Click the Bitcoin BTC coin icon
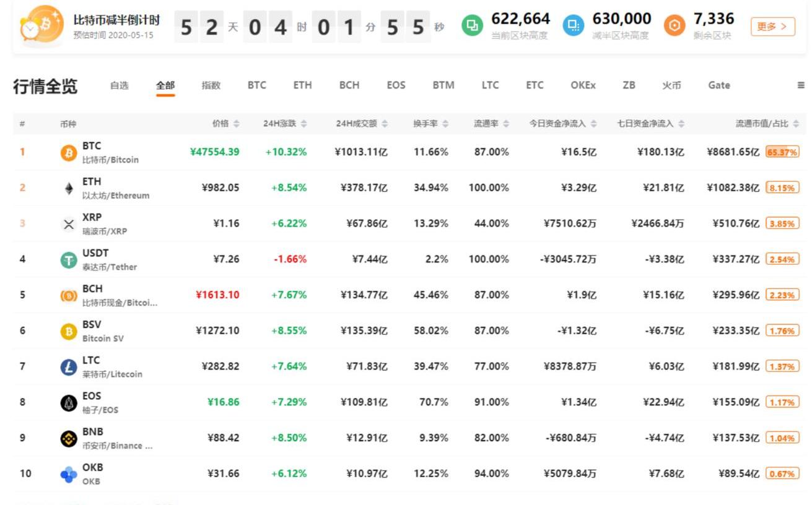Screen dimensions: 812x505 69,153
